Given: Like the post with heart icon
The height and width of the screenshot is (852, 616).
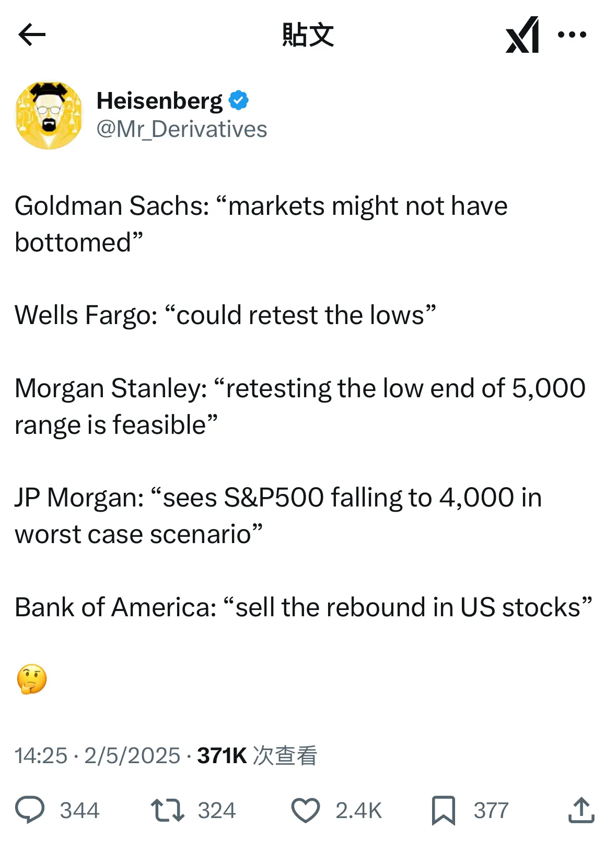Looking at the screenshot, I should click(x=305, y=811).
